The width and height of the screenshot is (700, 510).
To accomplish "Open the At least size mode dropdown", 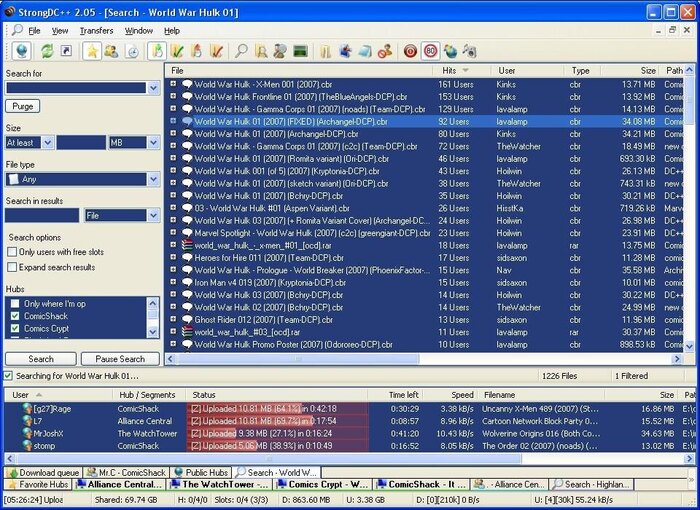I will point(48,142).
